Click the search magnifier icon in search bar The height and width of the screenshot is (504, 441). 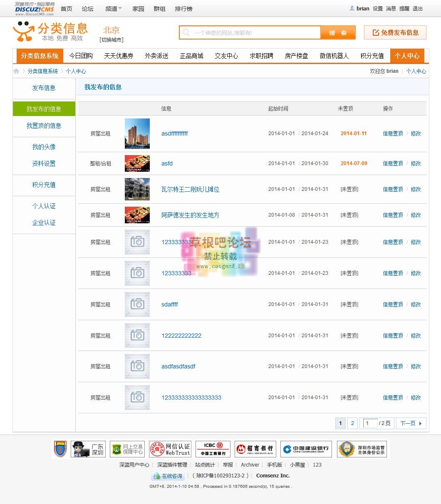click(x=186, y=32)
